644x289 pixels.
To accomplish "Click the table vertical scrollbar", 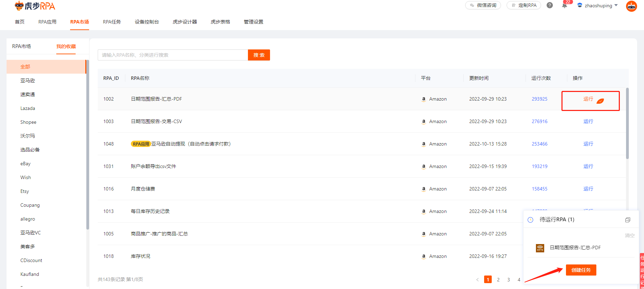I will click(627, 123).
